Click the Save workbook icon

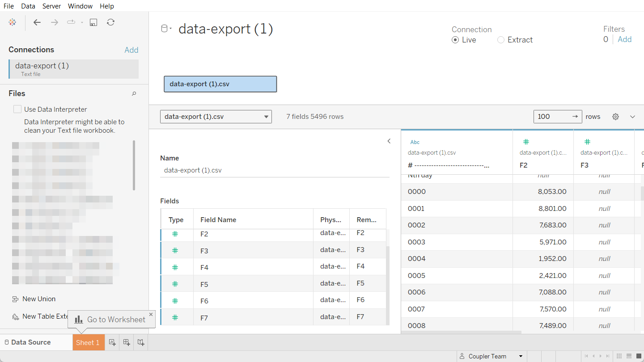click(x=93, y=22)
